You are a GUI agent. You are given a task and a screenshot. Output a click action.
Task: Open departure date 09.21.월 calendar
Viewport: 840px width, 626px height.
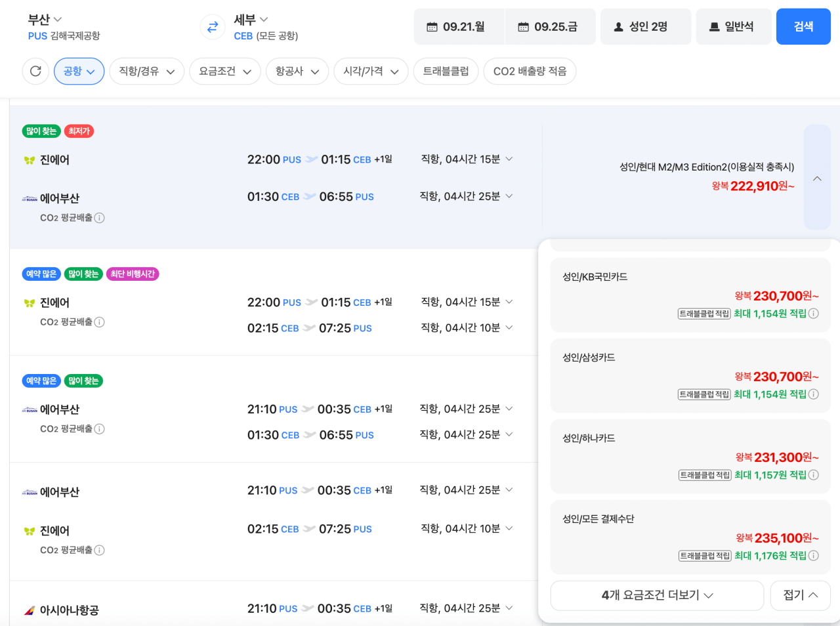[x=459, y=27]
